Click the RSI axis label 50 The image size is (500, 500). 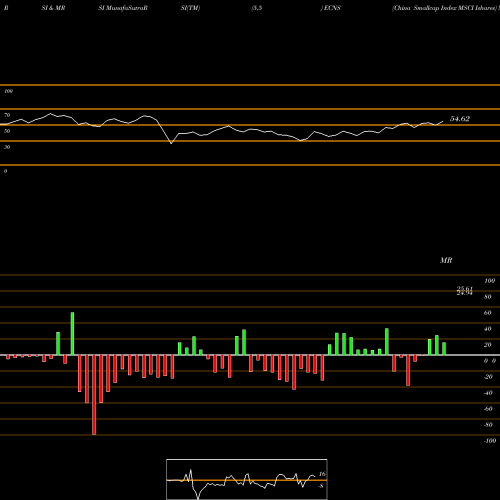[x=7, y=131]
